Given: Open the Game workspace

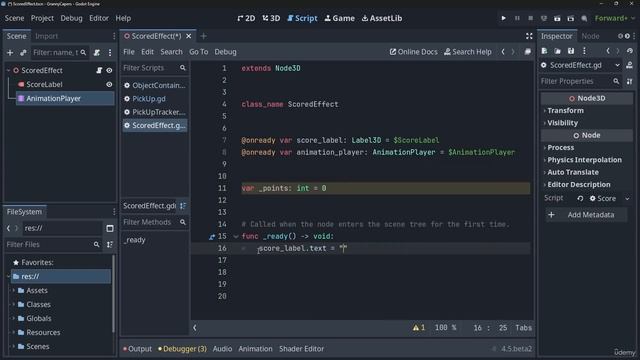Looking at the screenshot, I should [340, 18].
